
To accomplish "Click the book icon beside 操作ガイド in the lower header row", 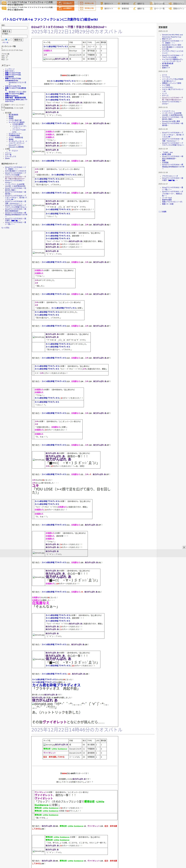I will 101,8.
